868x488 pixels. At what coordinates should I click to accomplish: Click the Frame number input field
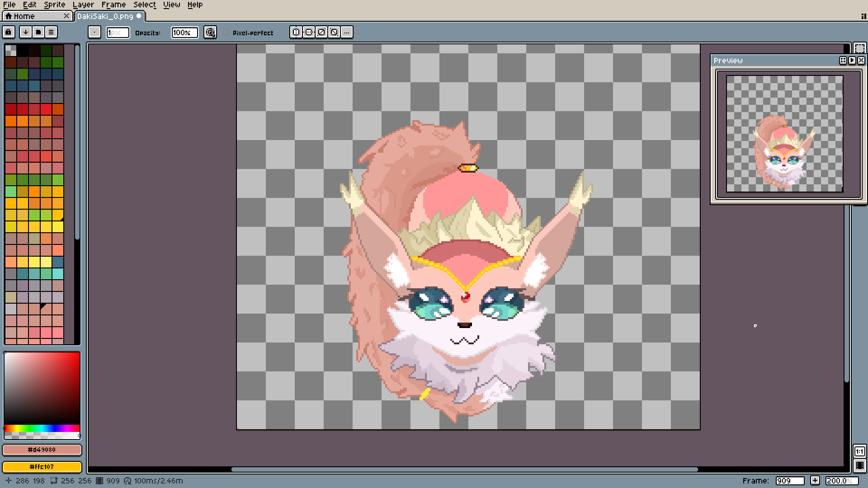pyautogui.click(x=789, y=481)
